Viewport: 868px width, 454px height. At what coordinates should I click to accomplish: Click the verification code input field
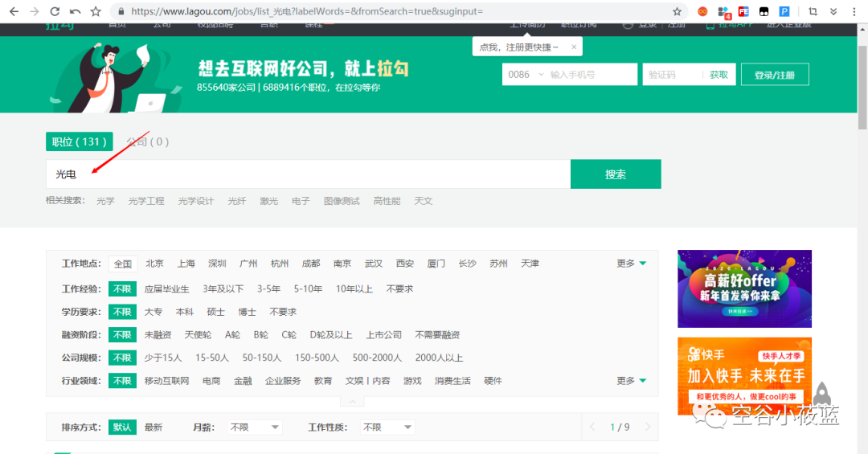[672, 75]
